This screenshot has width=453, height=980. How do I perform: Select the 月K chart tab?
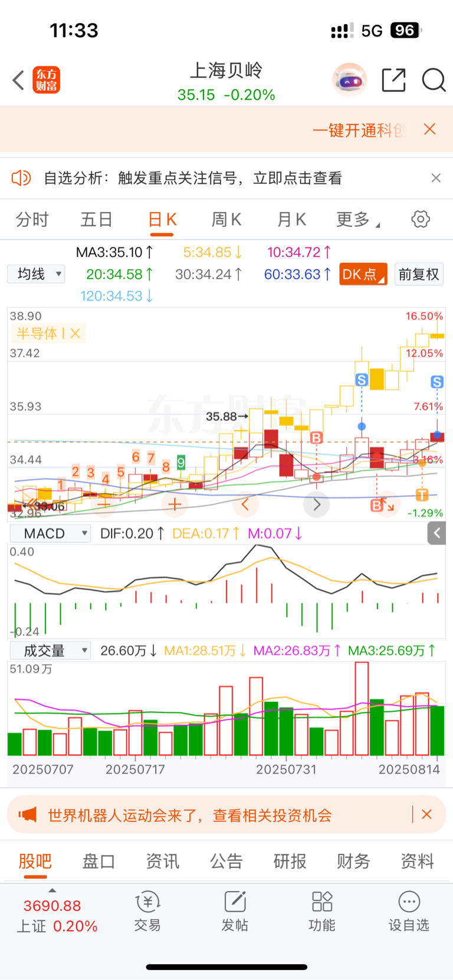point(291,220)
